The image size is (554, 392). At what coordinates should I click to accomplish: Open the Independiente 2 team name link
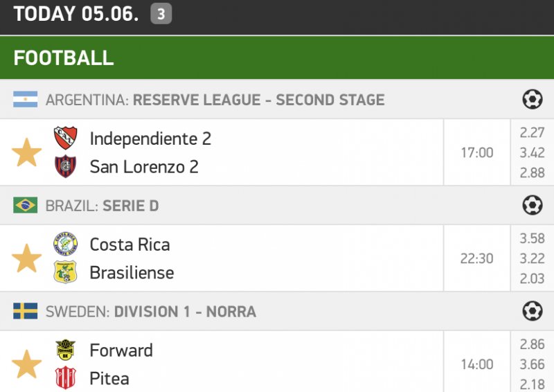150,139
